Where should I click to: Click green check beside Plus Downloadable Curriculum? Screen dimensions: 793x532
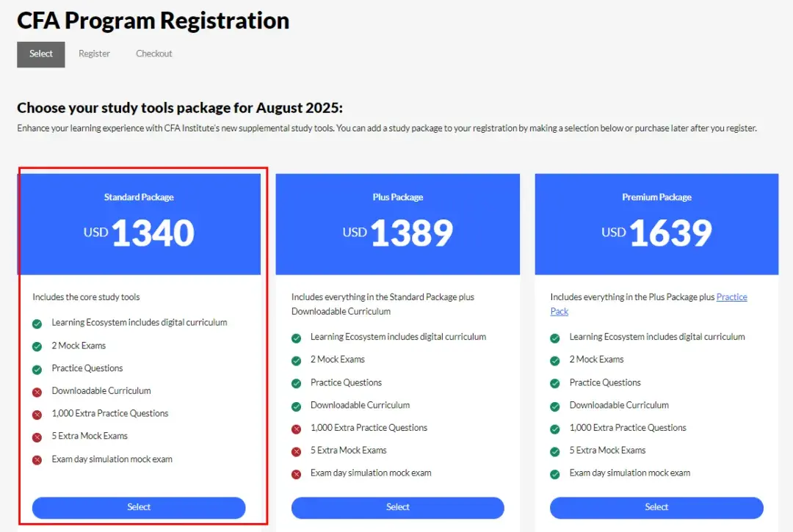[x=297, y=407]
